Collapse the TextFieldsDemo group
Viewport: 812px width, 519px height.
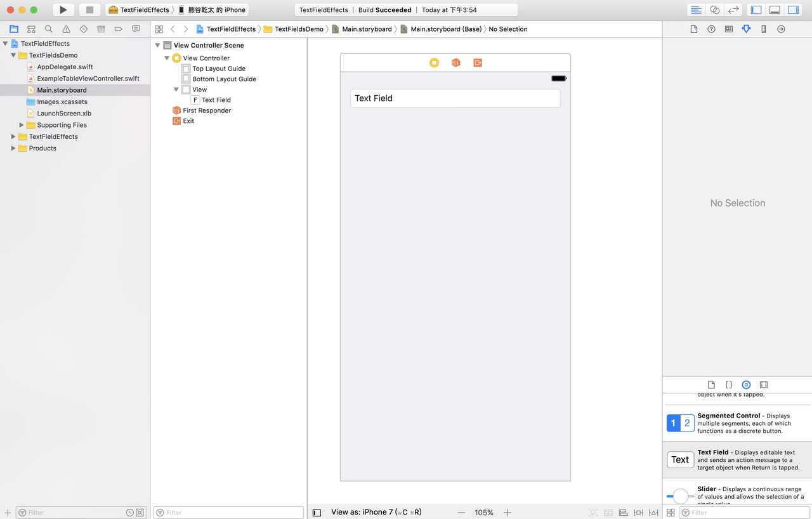(13, 55)
